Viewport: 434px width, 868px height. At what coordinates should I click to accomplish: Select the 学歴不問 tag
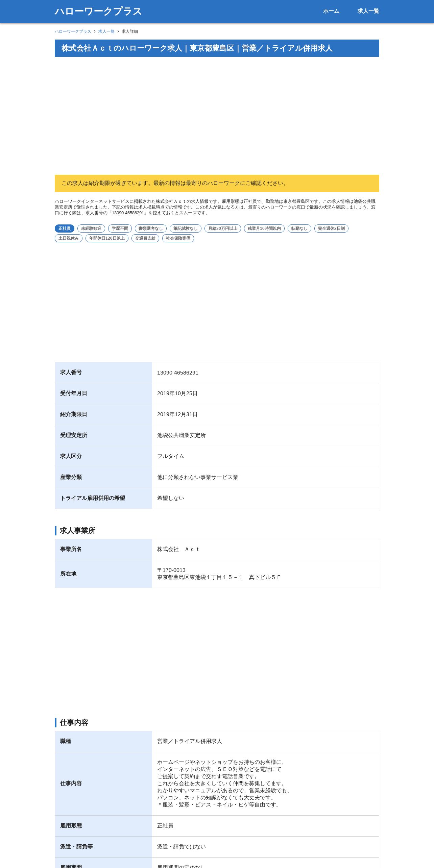120,228
